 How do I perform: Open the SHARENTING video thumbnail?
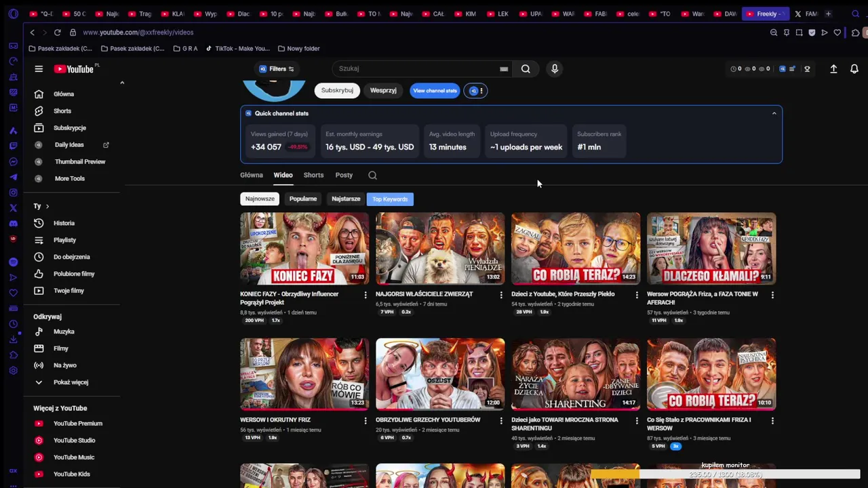click(576, 374)
